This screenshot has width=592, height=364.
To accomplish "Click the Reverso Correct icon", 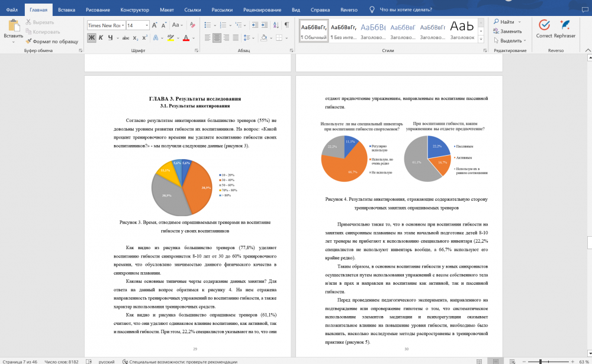I will click(x=544, y=30).
